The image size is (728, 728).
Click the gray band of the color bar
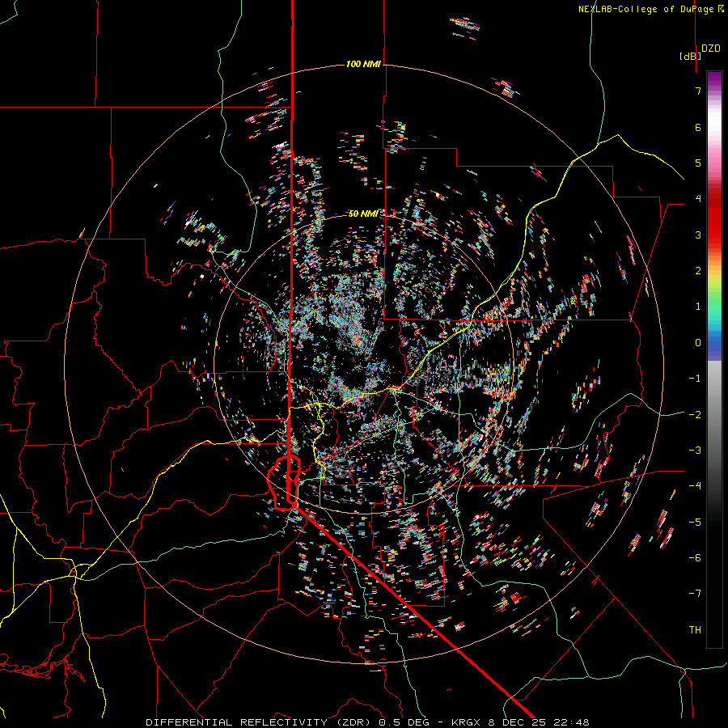tap(714, 418)
